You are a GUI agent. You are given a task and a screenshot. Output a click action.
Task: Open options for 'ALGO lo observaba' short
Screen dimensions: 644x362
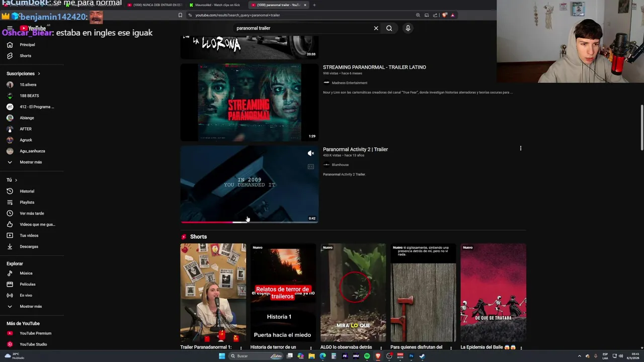tap(381, 348)
